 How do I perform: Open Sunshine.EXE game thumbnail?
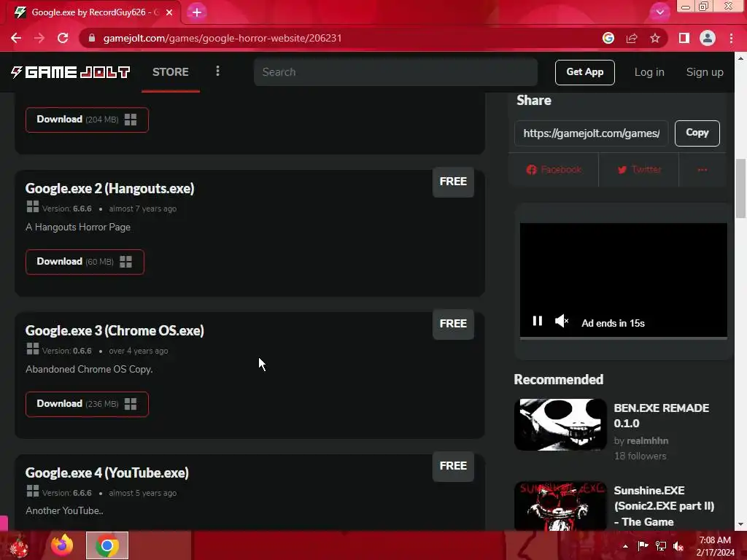click(x=560, y=506)
